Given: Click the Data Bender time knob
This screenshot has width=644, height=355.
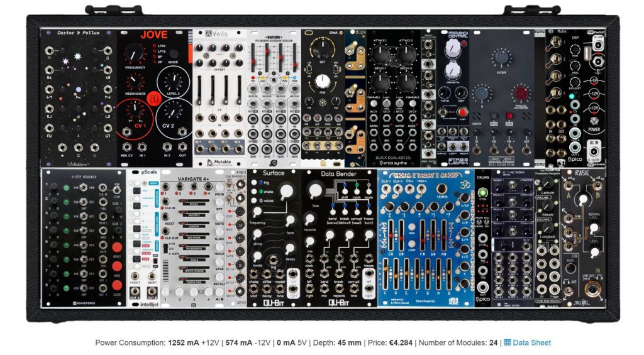Looking at the screenshot, I should tap(315, 191).
